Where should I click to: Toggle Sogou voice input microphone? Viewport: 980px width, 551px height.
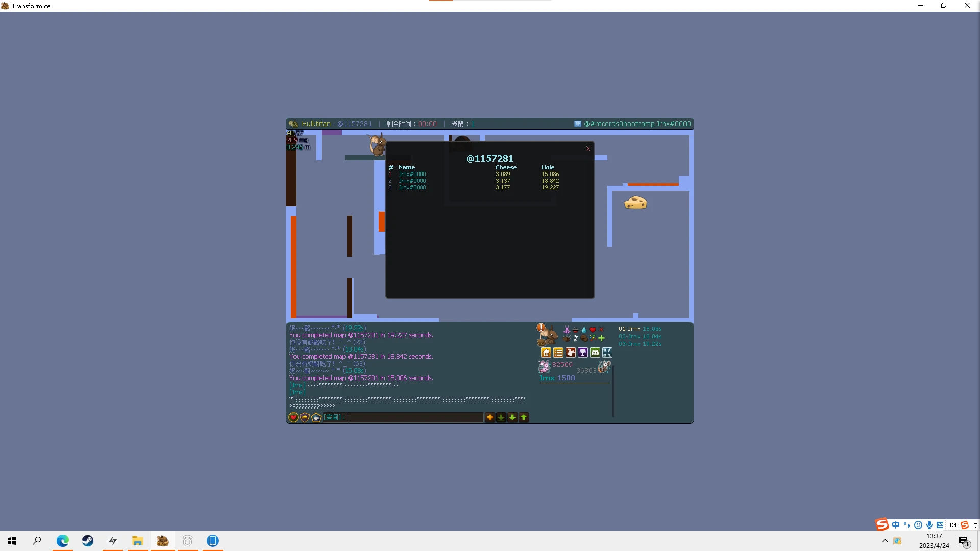[x=929, y=525]
